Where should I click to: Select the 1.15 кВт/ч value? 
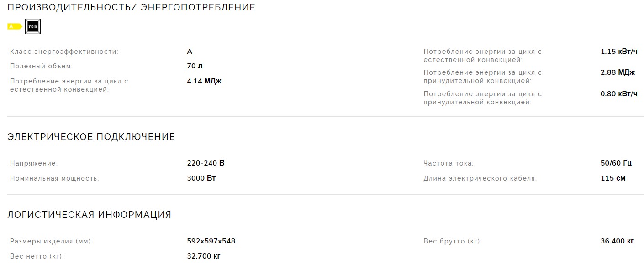click(619, 52)
